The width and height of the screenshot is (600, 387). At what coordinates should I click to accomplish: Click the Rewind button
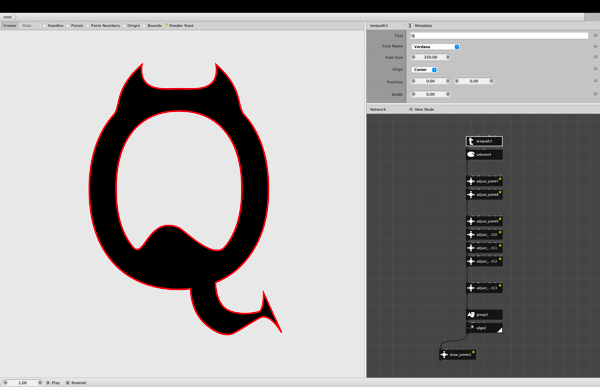(x=76, y=382)
